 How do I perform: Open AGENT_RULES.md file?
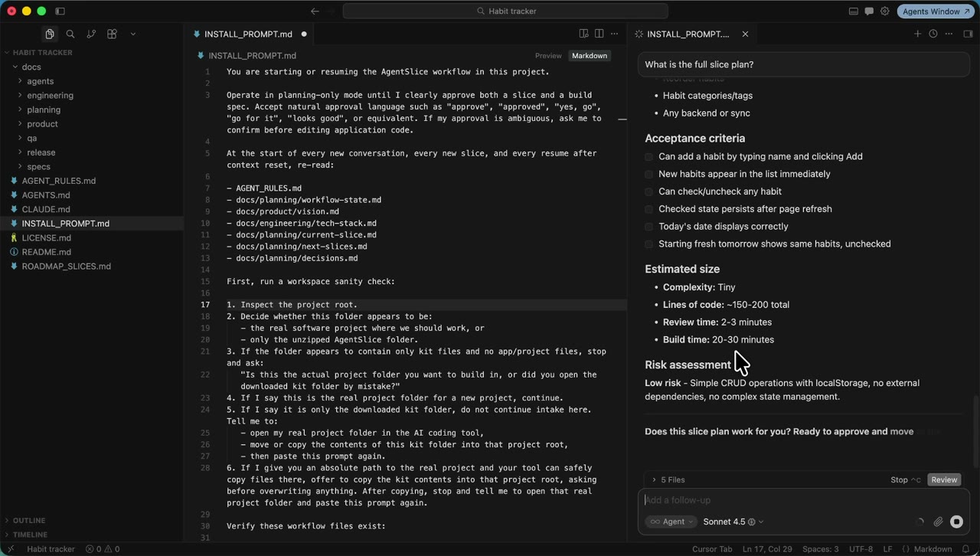click(x=59, y=181)
